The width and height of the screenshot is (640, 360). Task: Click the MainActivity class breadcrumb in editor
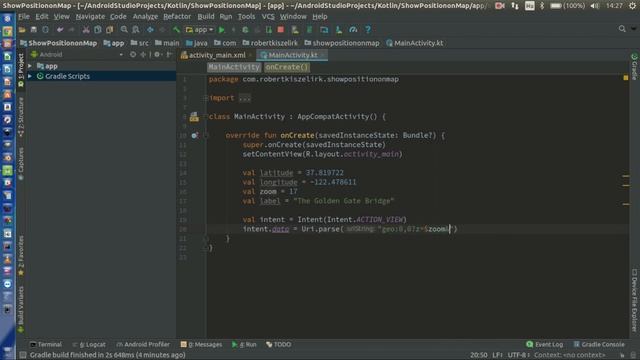pyautogui.click(x=233, y=67)
